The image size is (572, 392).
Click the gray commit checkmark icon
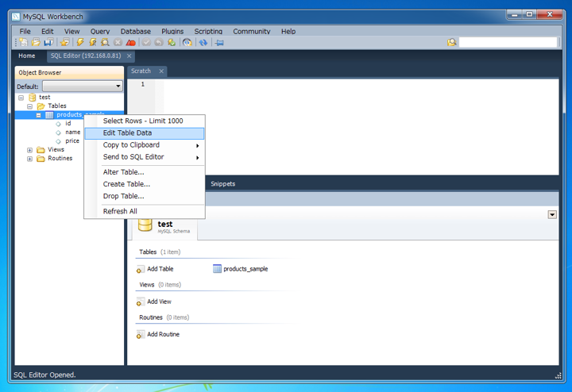[x=146, y=42]
